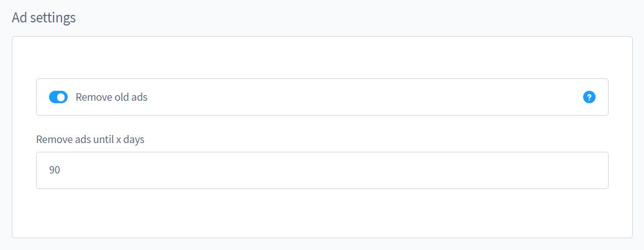Click the Remove old ads label text
Screen dimensions: 644x250
click(x=111, y=97)
